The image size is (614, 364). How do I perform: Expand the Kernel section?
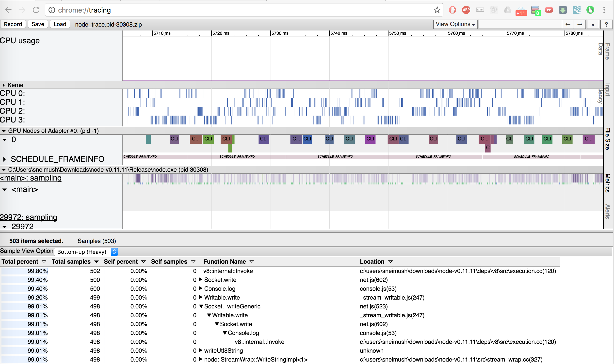[4, 85]
